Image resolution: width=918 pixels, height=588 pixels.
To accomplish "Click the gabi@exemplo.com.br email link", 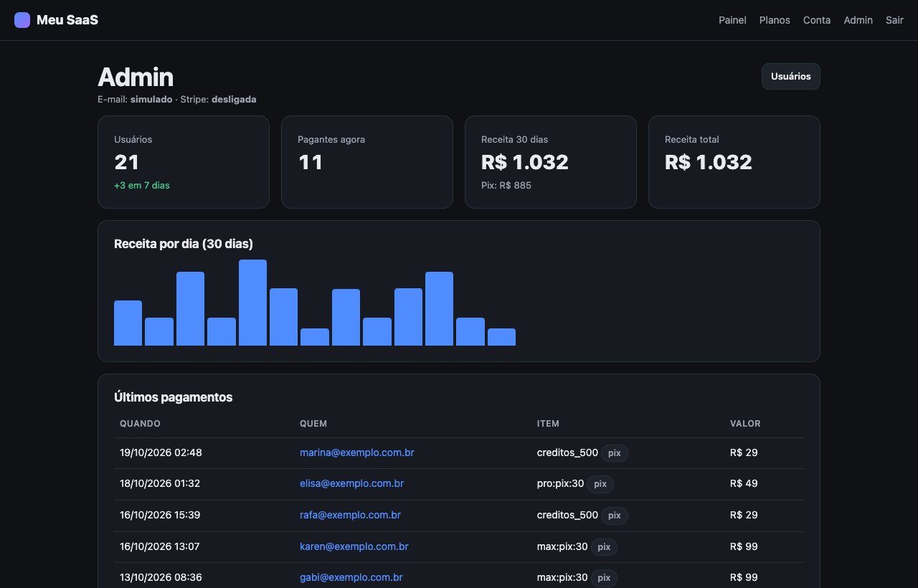I will click(x=351, y=577).
